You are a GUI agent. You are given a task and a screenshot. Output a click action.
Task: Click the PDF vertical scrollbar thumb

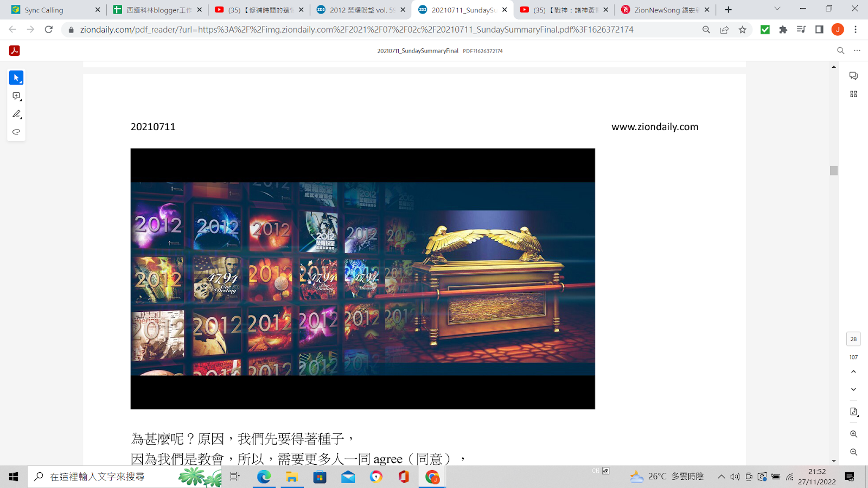coord(834,170)
